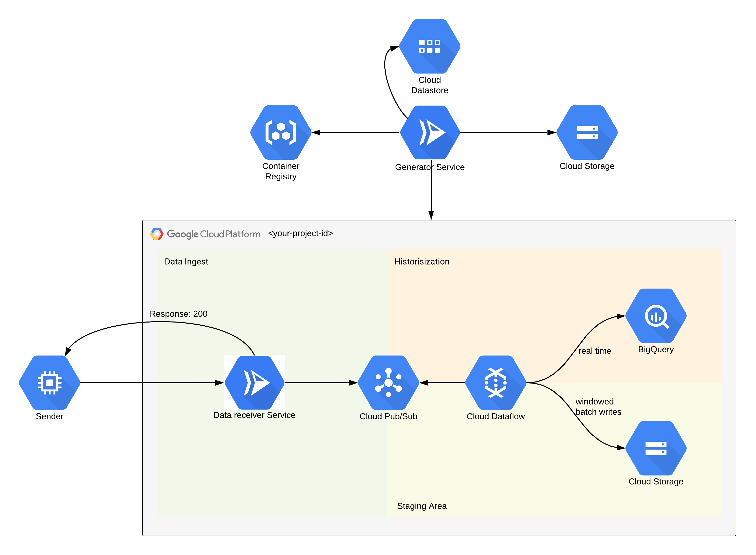Select the Cloud Storage icon in Staging Area
The width and height of the screenshot is (756, 555).
tap(656, 448)
